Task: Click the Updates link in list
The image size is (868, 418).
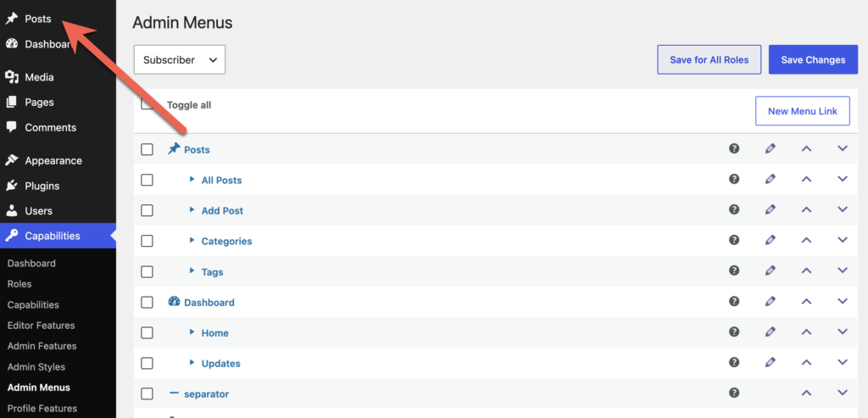Action: tap(221, 364)
